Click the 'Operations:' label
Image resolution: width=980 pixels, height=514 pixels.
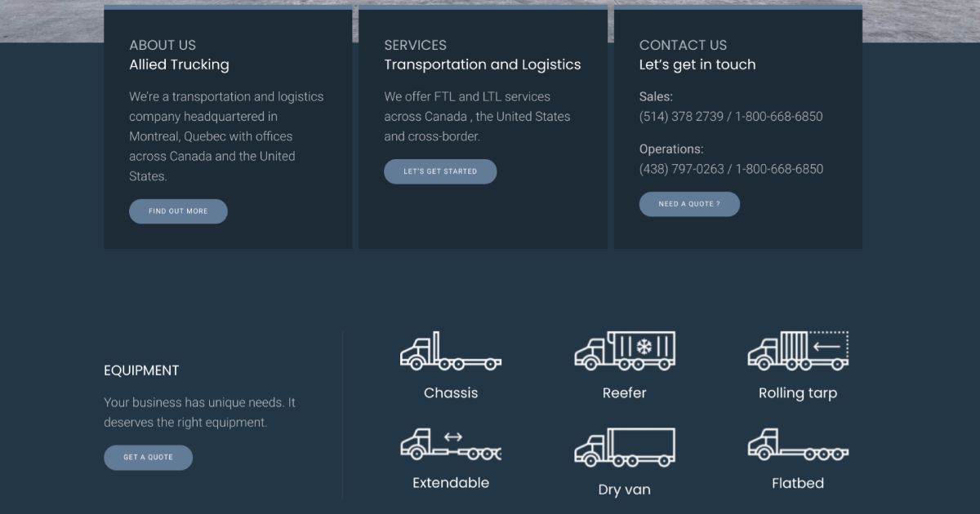(x=671, y=149)
